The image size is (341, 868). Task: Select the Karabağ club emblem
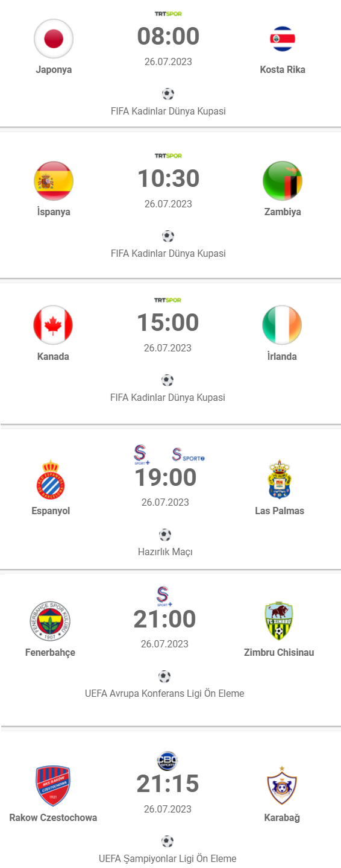click(282, 786)
